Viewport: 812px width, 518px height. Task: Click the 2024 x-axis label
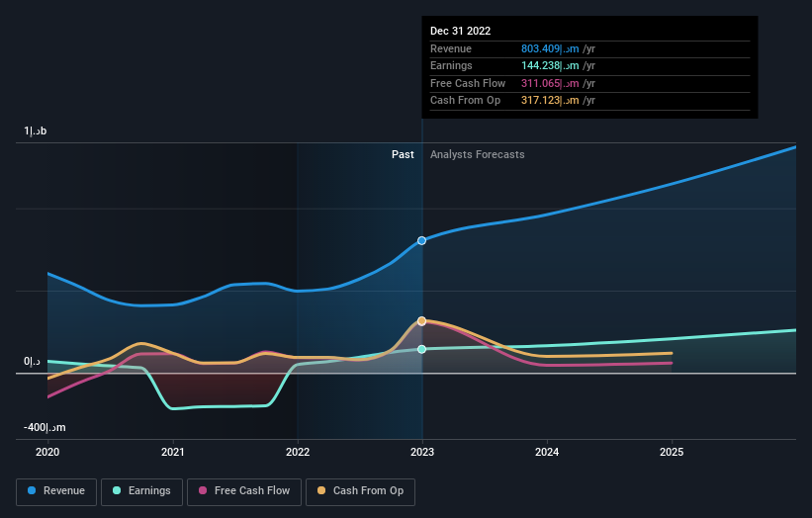[x=547, y=452]
